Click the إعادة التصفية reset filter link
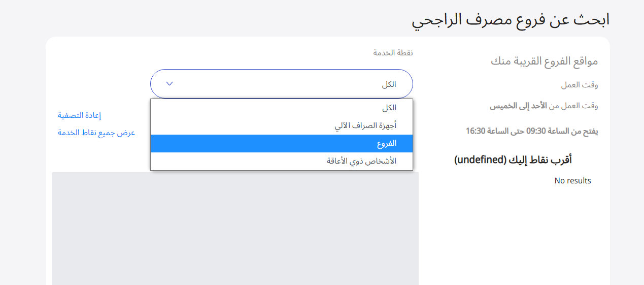Screen dimensions: 644x285 click(79, 115)
